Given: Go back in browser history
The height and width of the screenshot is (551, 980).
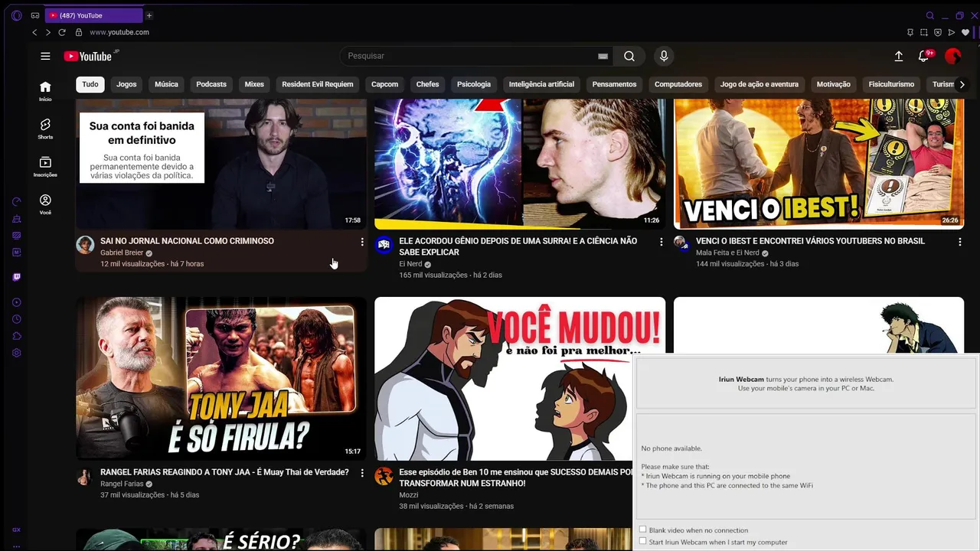Looking at the screenshot, I should pyautogui.click(x=34, y=32).
